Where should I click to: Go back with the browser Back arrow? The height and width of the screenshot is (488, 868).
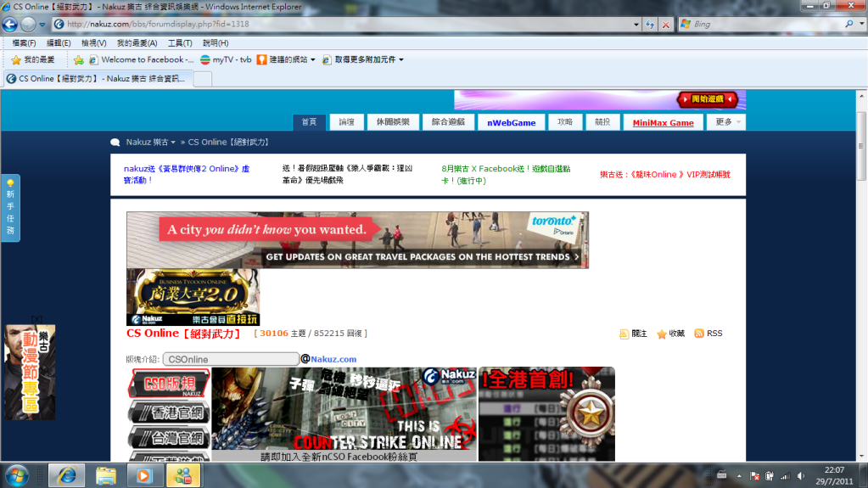[10, 25]
